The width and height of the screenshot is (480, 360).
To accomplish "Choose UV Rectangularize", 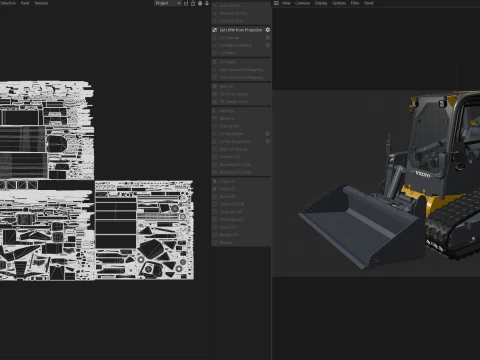I will click(238, 141).
